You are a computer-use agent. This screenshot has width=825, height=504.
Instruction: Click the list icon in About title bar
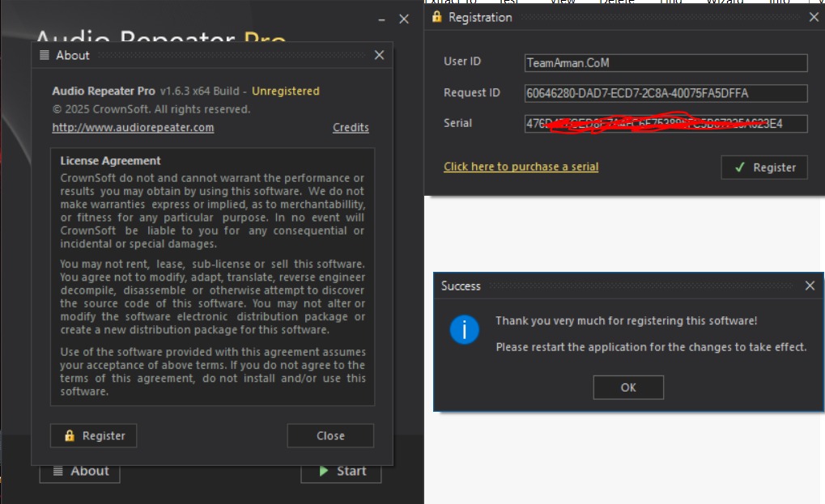point(45,55)
